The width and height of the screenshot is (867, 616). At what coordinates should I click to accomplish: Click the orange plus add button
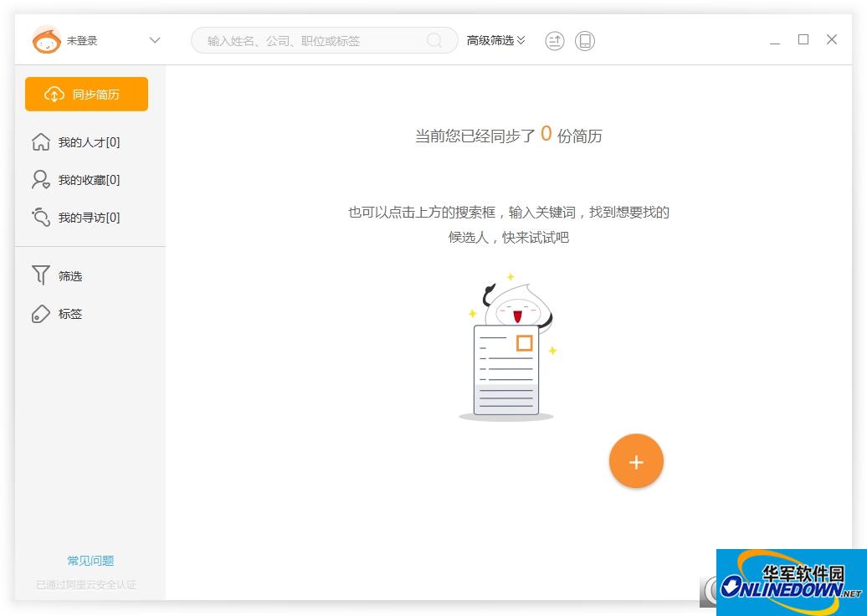636,461
